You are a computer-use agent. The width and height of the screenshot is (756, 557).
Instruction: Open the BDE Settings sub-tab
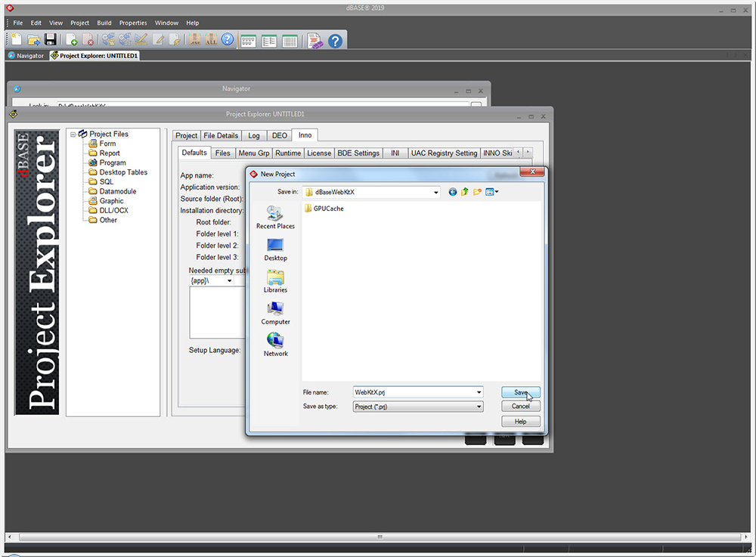[358, 153]
